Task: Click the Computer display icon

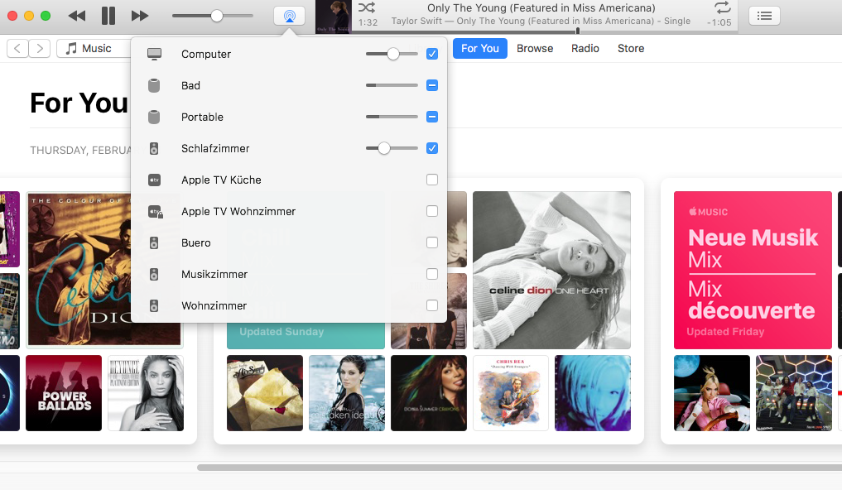Action: click(x=154, y=54)
